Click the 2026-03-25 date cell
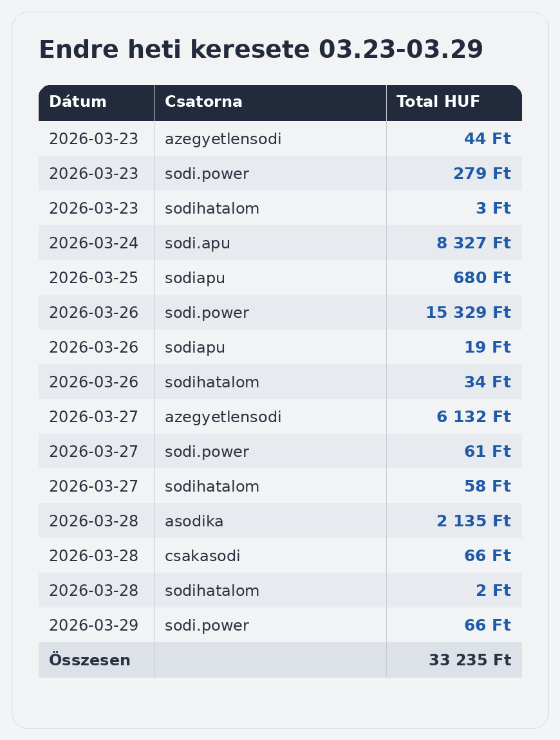Image resolution: width=560 pixels, height=740 pixels. coord(93,278)
